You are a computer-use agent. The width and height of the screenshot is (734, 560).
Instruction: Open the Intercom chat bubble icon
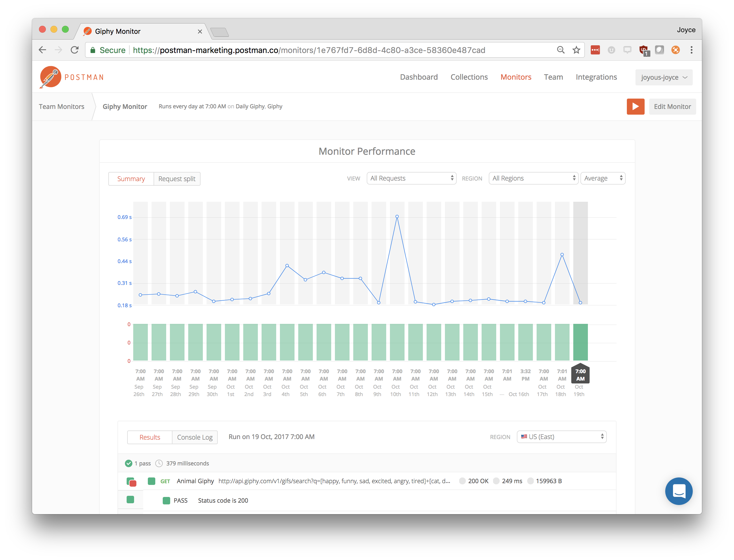[678, 491]
